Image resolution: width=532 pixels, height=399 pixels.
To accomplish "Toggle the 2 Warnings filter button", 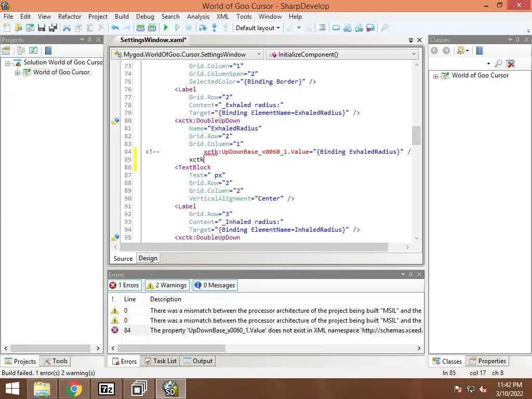I will (x=167, y=285).
